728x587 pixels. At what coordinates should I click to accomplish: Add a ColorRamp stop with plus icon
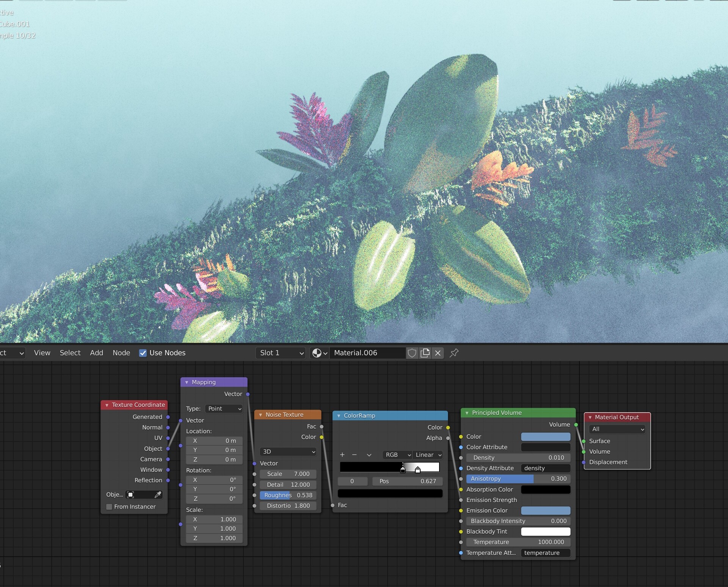click(x=342, y=455)
